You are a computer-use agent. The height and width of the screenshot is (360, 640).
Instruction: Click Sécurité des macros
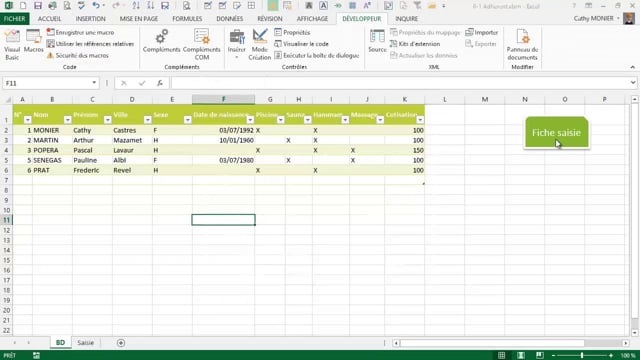[78, 55]
